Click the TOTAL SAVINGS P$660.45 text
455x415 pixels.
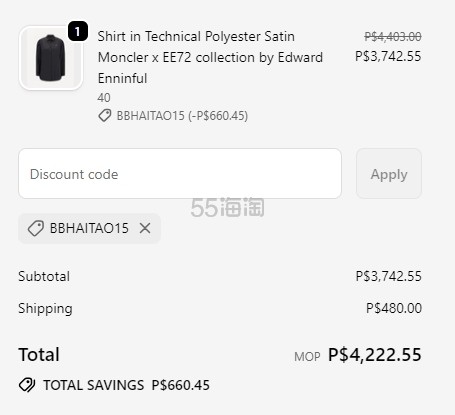(x=126, y=385)
